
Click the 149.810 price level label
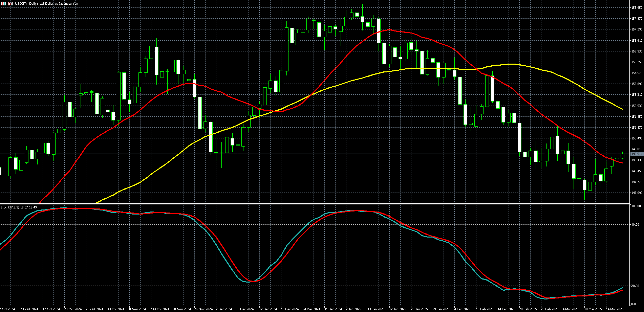tap(637, 149)
